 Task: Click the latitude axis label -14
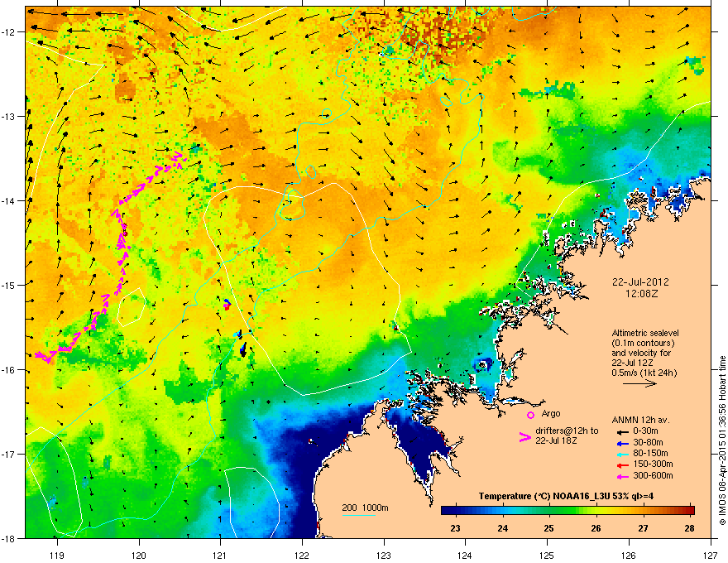[x=9, y=200]
